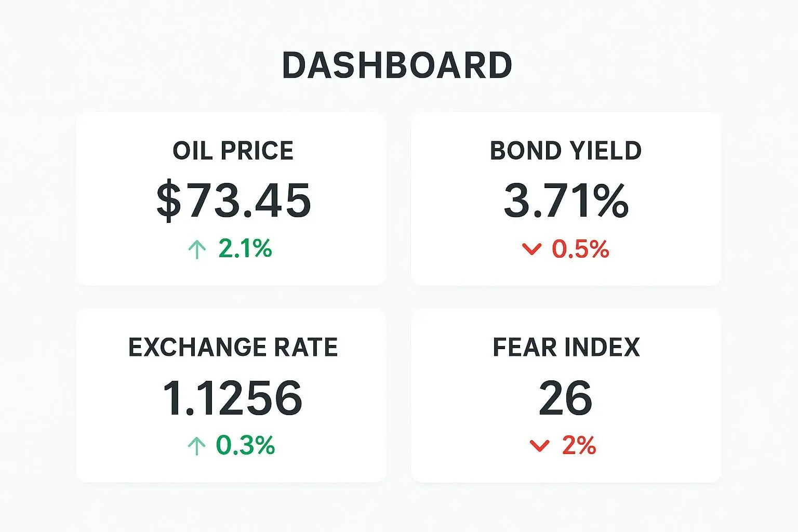Select the BOND YIELD heading
The height and width of the screenshot is (532, 798).
566,151
